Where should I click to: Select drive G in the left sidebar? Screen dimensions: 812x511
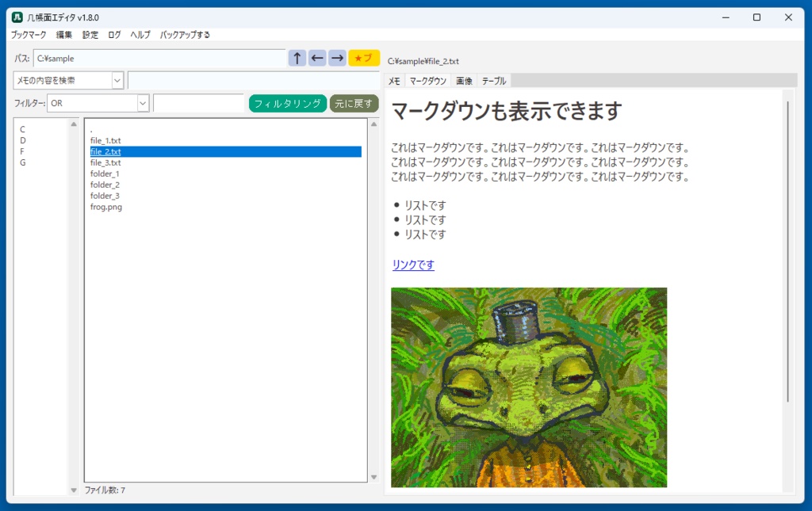pyautogui.click(x=23, y=162)
